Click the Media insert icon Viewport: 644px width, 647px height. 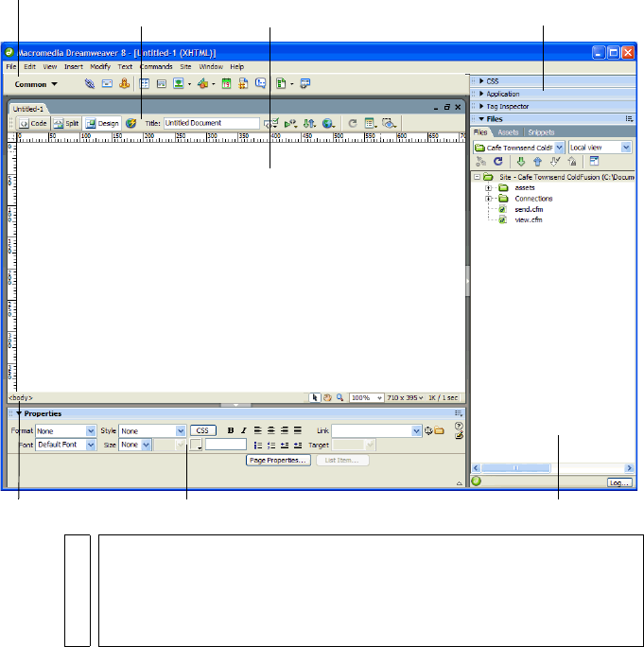click(202, 84)
